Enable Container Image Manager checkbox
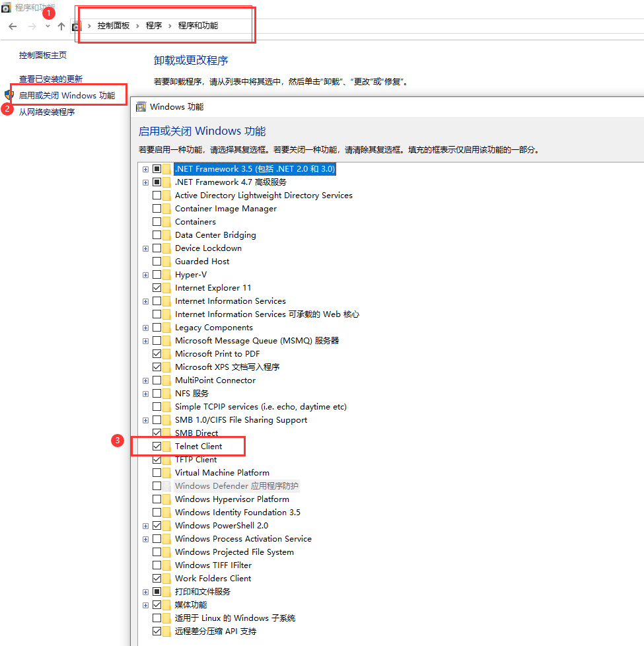This screenshot has width=644, height=646. pyautogui.click(x=157, y=209)
